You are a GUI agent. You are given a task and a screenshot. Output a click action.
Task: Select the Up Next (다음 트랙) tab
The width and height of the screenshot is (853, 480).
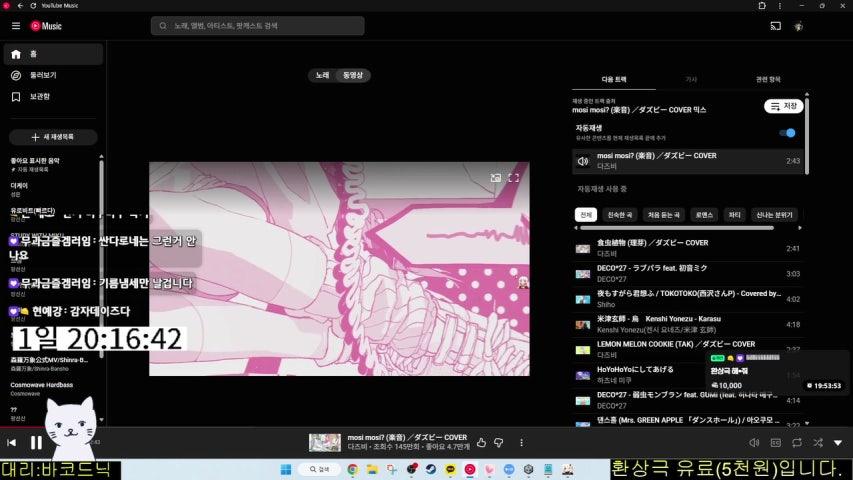(x=614, y=79)
